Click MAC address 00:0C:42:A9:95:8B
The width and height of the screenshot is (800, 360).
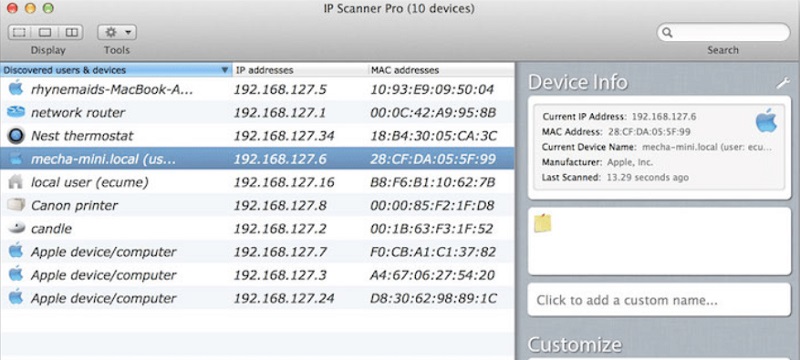tap(433, 113)
